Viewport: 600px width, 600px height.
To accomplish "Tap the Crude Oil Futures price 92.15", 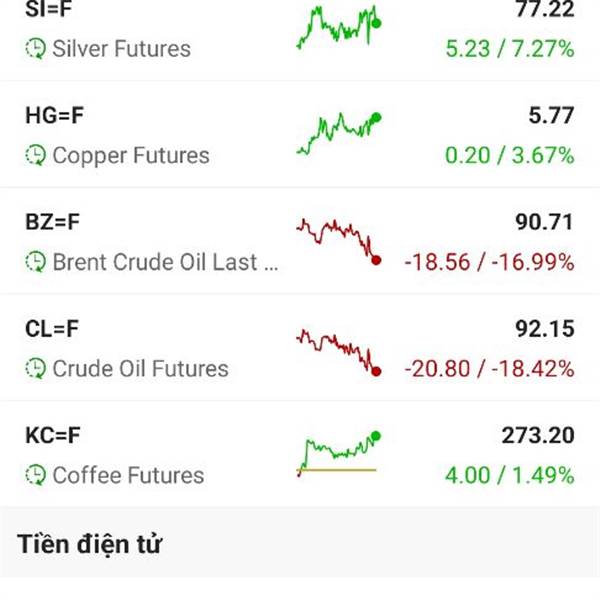I will pyautogui.click(x=545, y=329).
